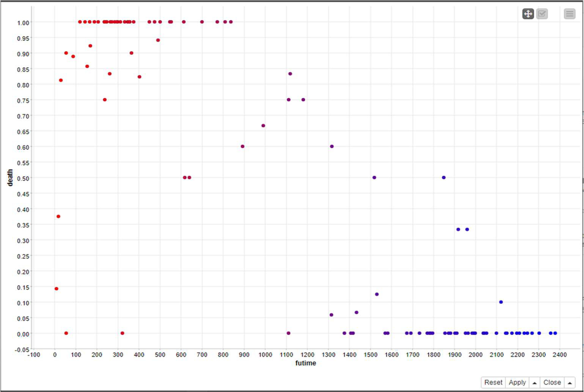Viewport: 584px width, 392px height.
Task: Select the blue point at death 0.10
Action: tap(501, 302)
